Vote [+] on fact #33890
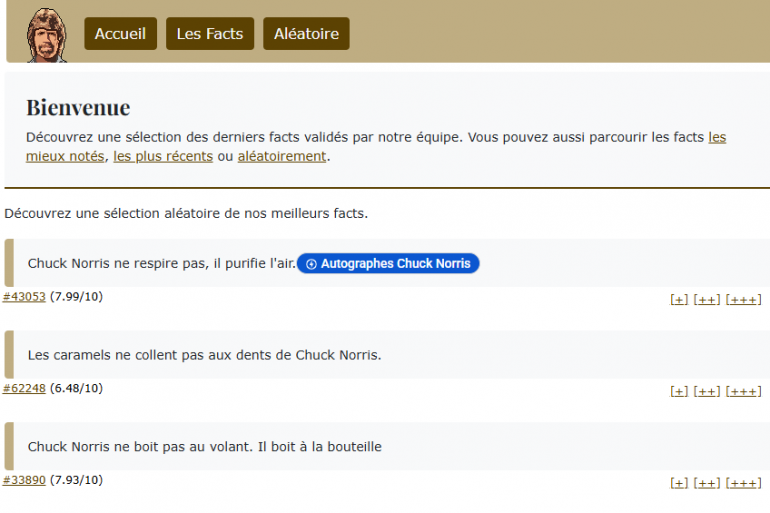The height and width of the screenshot is (513, 770). 679,484
